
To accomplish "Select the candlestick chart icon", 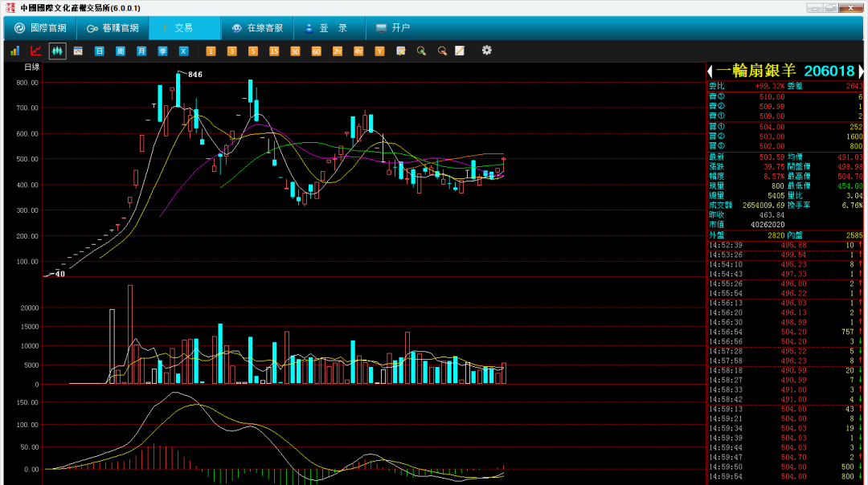I will 57,51.
